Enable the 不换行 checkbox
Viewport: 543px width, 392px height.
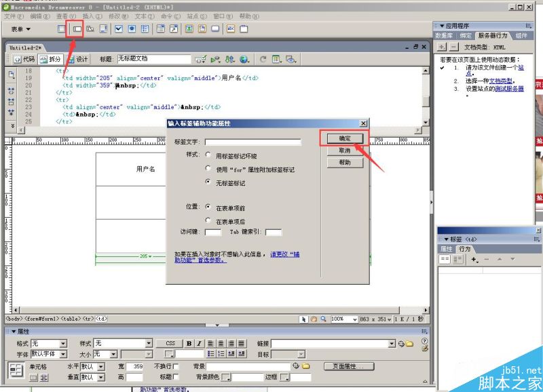176,366
